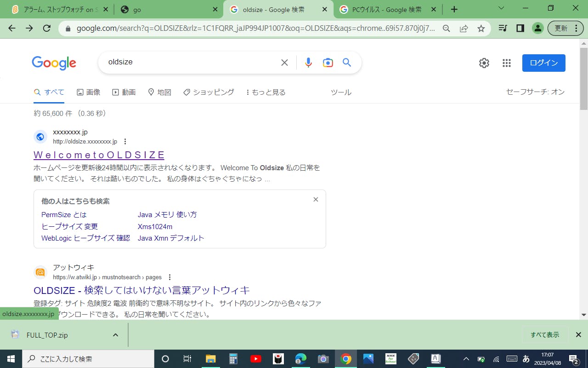The image size is (588, 368).
Task: Open Google Lens image search icon
Action: click(328, 63)
